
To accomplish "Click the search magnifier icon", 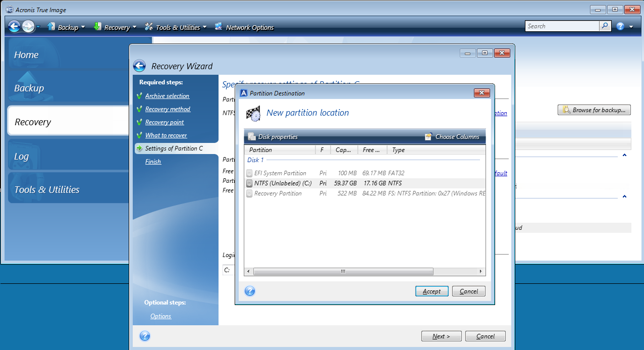I will pyautogui.click(x=605, y=25).
